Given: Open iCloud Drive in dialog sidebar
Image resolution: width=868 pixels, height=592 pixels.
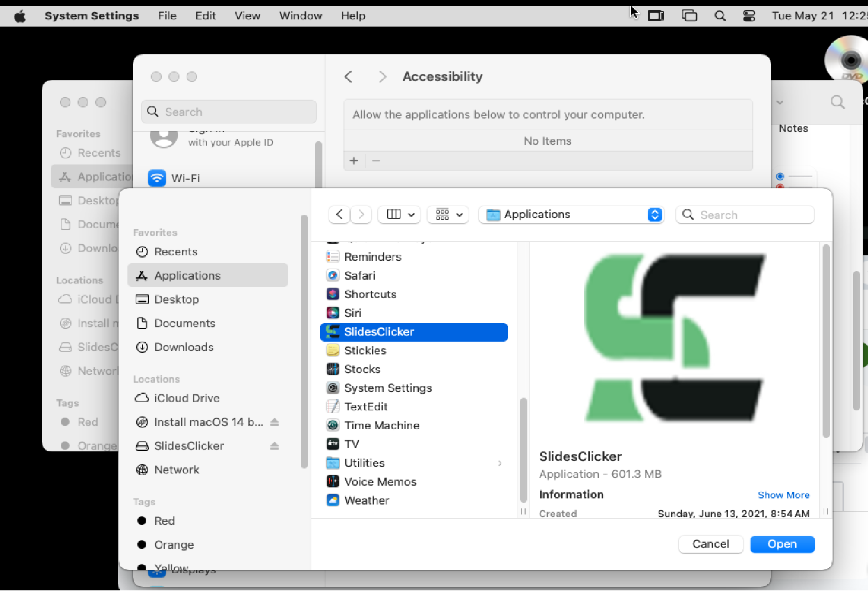Looking at the screenshot, I should click(x=208, y=398).
